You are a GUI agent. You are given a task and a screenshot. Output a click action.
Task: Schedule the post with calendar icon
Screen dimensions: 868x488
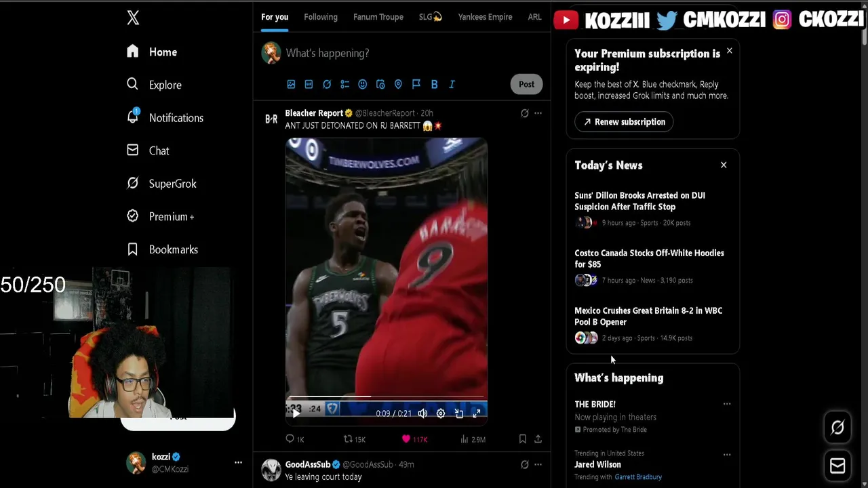(x=380, y=84)
